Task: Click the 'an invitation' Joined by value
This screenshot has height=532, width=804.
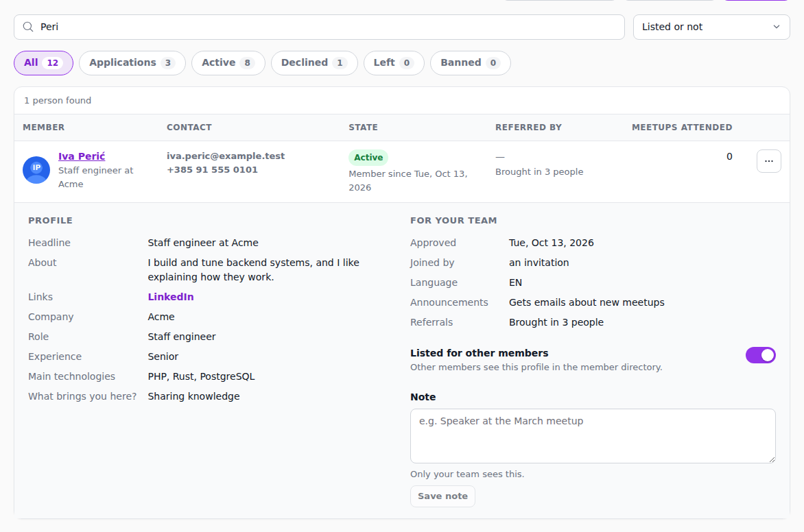Action: [x=539, y=263]
